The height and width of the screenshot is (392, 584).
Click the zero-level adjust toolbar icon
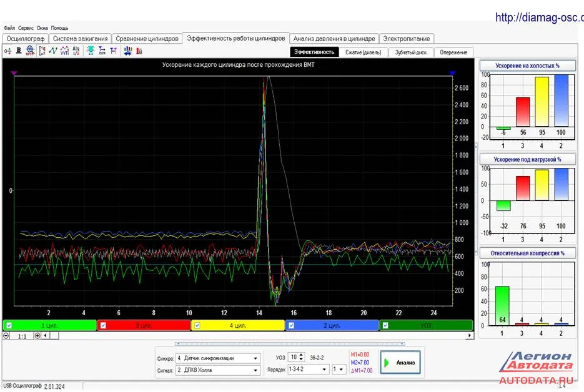click(x=8, y=51)
